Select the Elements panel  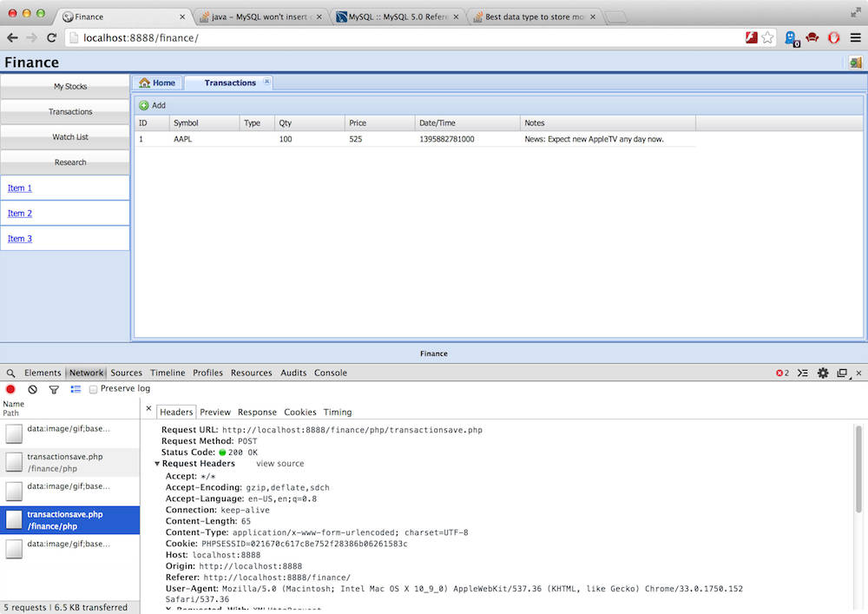point(43,373)
